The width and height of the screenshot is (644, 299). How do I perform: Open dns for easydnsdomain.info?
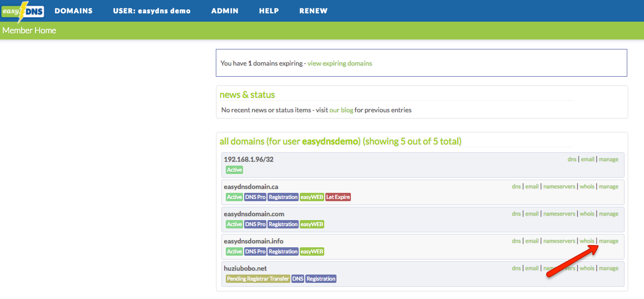pyautogui.click(x=516, y=241)
